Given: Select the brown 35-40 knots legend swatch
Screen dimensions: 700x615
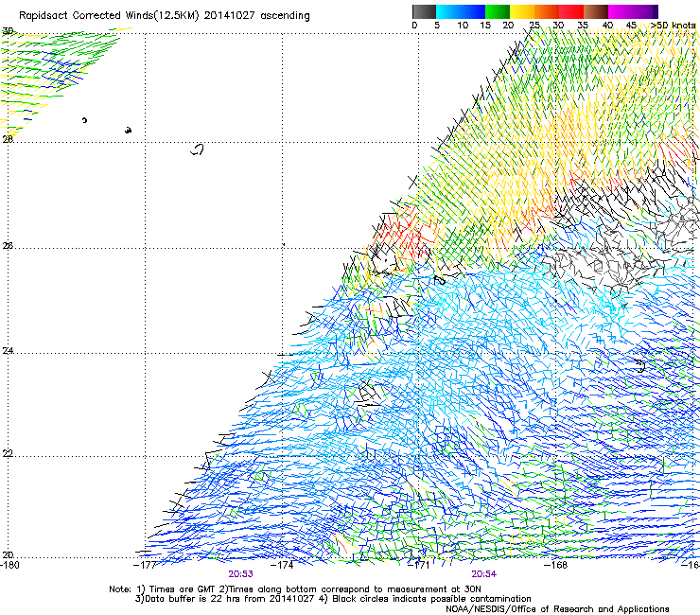Looking at the screenshot, I should pyautogui.click(x=596, y=11).
